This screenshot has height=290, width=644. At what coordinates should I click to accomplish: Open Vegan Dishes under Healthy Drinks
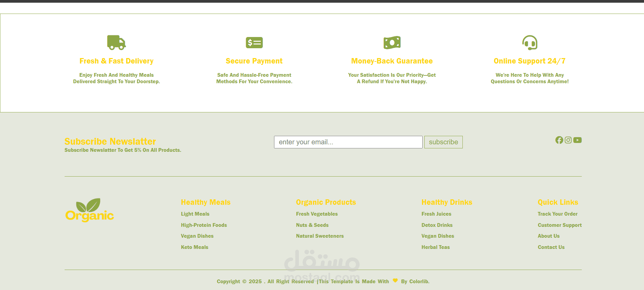(x=438, y=236)
